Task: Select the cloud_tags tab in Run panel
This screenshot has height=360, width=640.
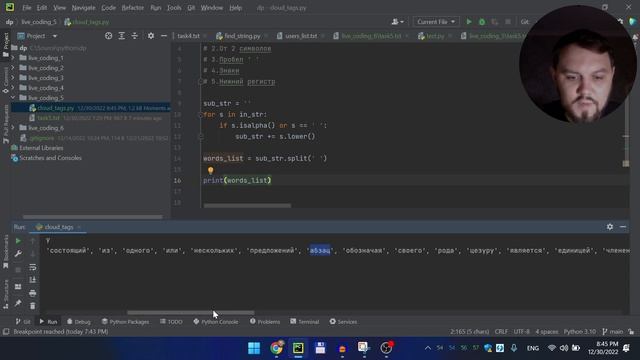Action: (58, 227)
